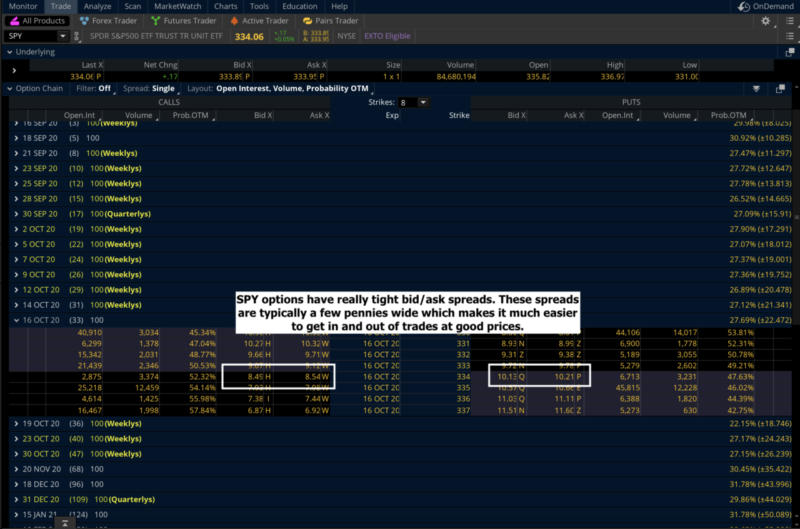Screen dimensions: 800x529
Task: Switch to Futures Trader
Action: click(x=184, y=21)
